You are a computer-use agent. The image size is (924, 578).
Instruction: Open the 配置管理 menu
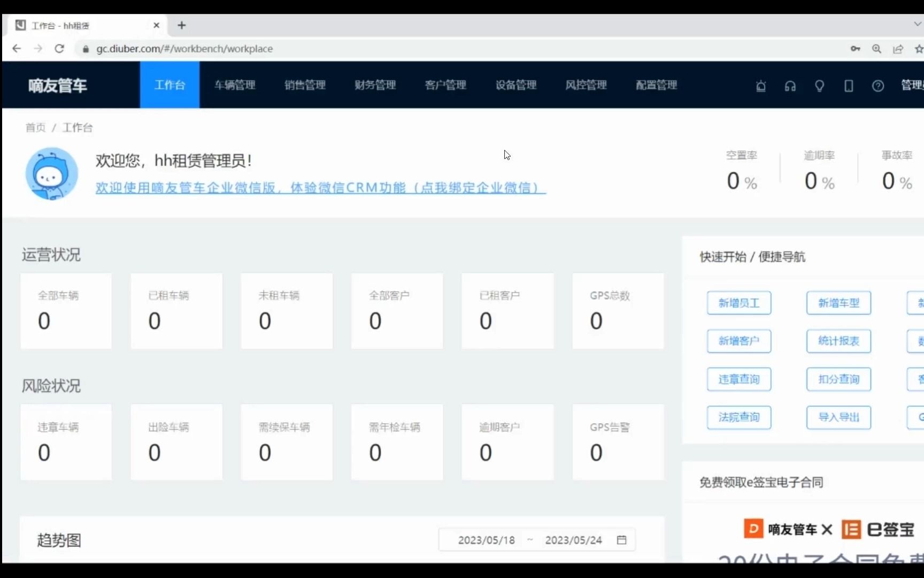pyautogui.click(x=657, y=85)
